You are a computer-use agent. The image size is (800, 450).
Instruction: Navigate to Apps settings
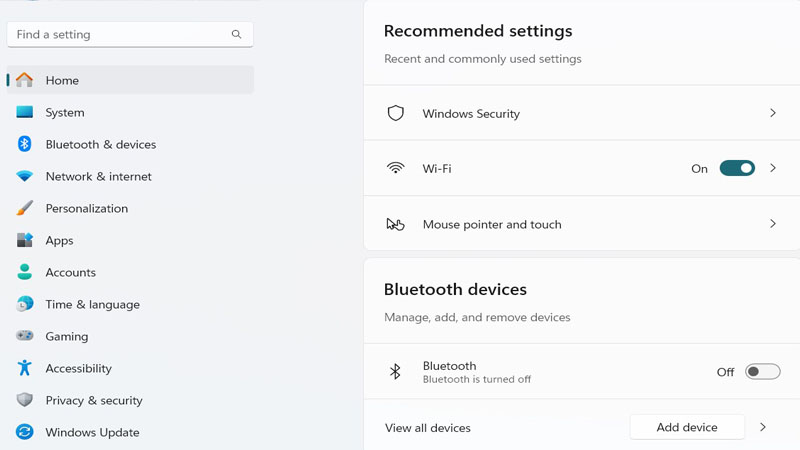[59, 240]
